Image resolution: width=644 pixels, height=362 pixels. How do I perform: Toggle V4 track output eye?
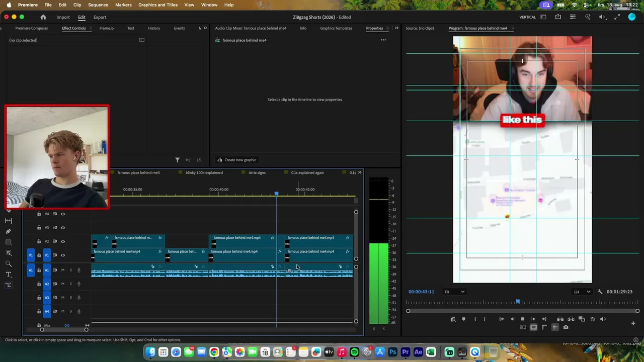(63, 214)
